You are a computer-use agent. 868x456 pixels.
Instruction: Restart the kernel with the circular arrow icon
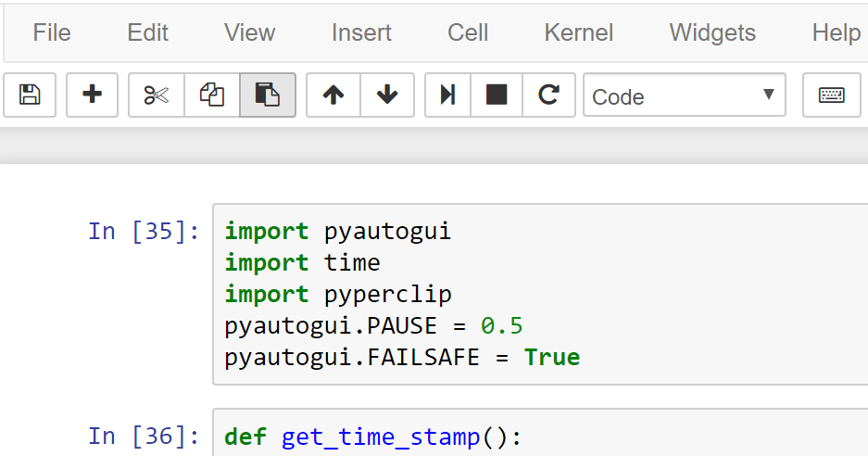[548, 95]
